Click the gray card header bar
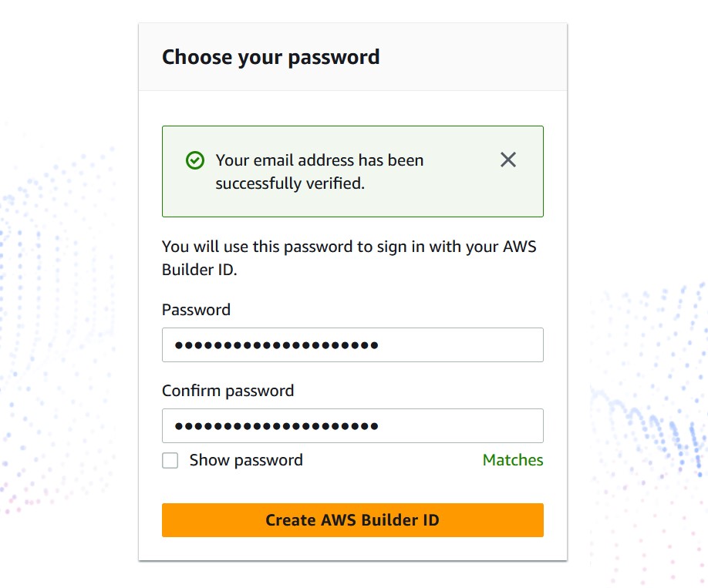This screenshot has width=708, height=588. [x=352, y=57]
